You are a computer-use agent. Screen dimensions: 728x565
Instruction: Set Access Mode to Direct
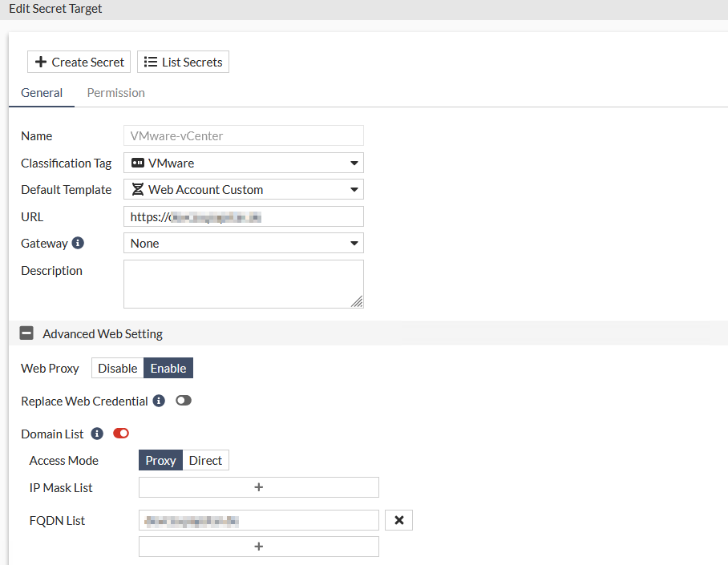pos(205,461)
